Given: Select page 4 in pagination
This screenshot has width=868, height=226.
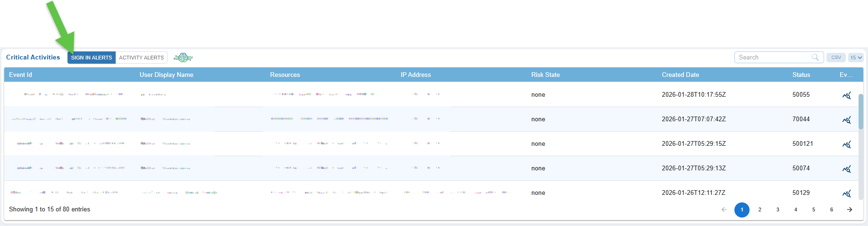Looking at the screenshot, I should tap(795, 210).
